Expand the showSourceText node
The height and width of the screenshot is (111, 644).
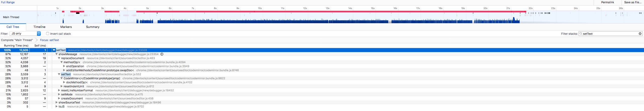(57, 102)
